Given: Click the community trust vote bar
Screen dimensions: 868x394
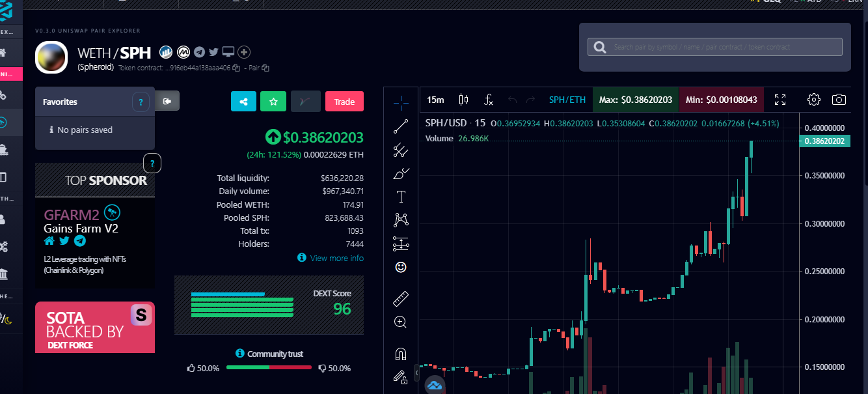Looking at the screenshot, I should (x=269, y=368).
